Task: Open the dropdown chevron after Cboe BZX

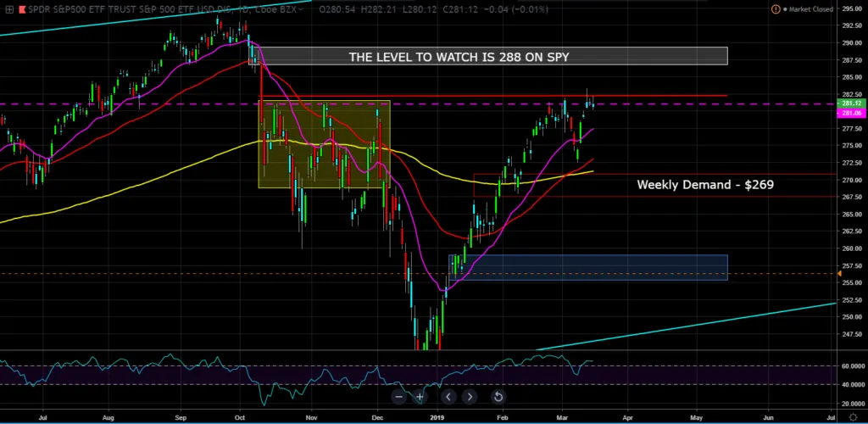Action: [x=301, y=9]
